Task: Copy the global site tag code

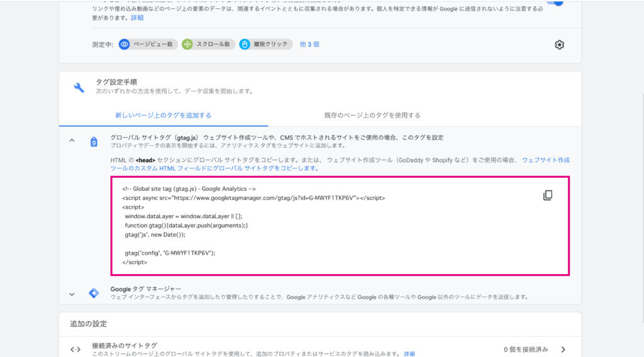Action: pos(548,195)
